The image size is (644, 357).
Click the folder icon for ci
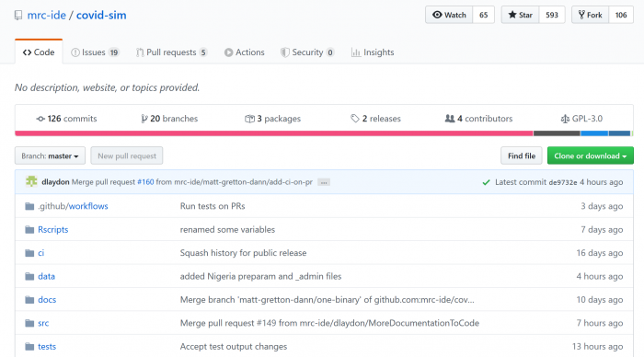tap(29, 253)
